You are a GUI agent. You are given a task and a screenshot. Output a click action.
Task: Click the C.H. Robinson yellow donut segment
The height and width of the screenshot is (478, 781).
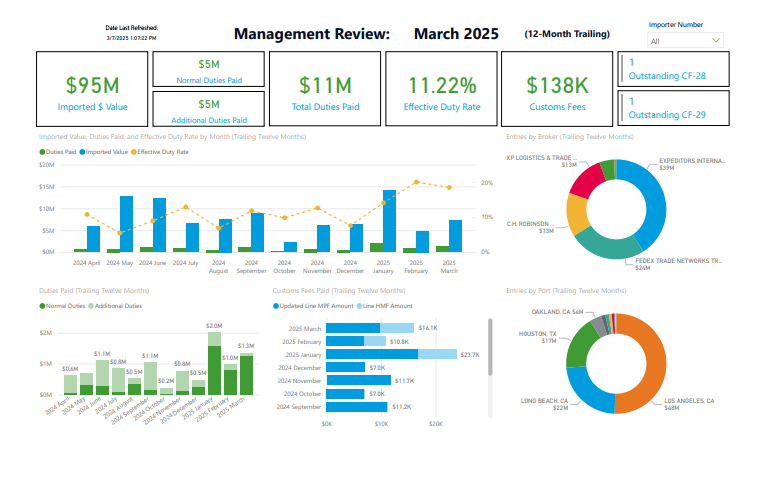578,215
